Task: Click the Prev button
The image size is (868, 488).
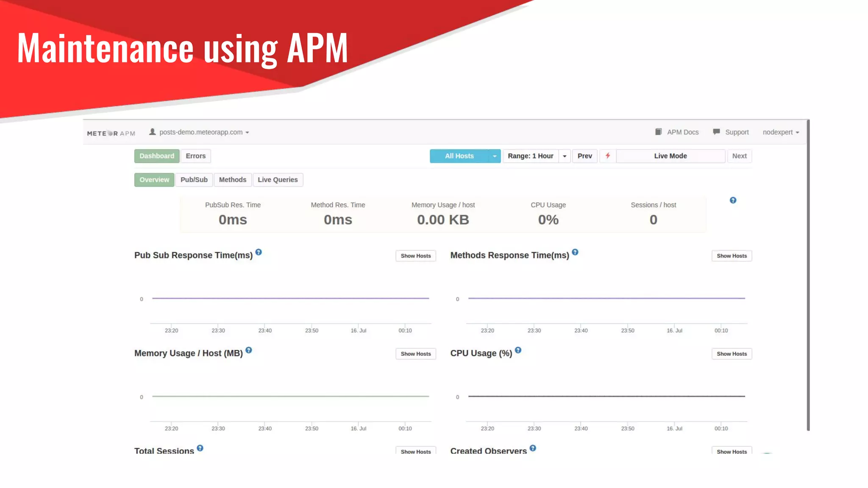Action: [x=584, y=156]
